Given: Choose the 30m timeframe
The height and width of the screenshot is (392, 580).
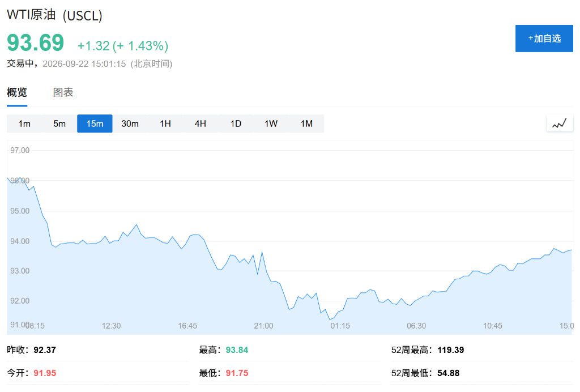Looking at the screenshot, I should coord(130,123).
